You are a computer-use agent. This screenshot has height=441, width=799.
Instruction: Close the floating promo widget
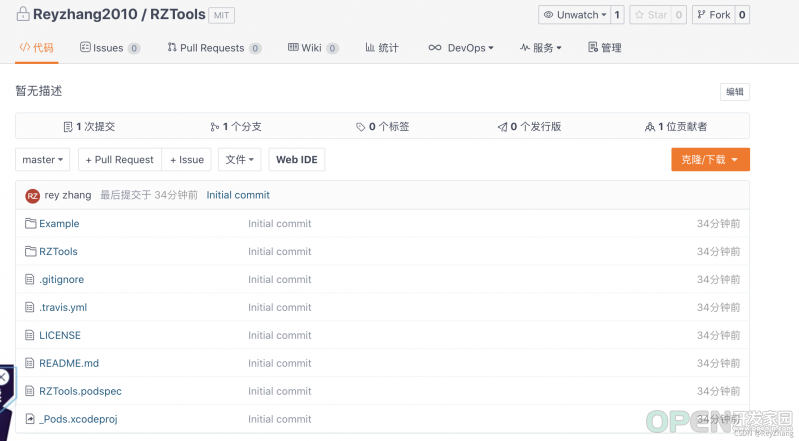coord(3,378)
